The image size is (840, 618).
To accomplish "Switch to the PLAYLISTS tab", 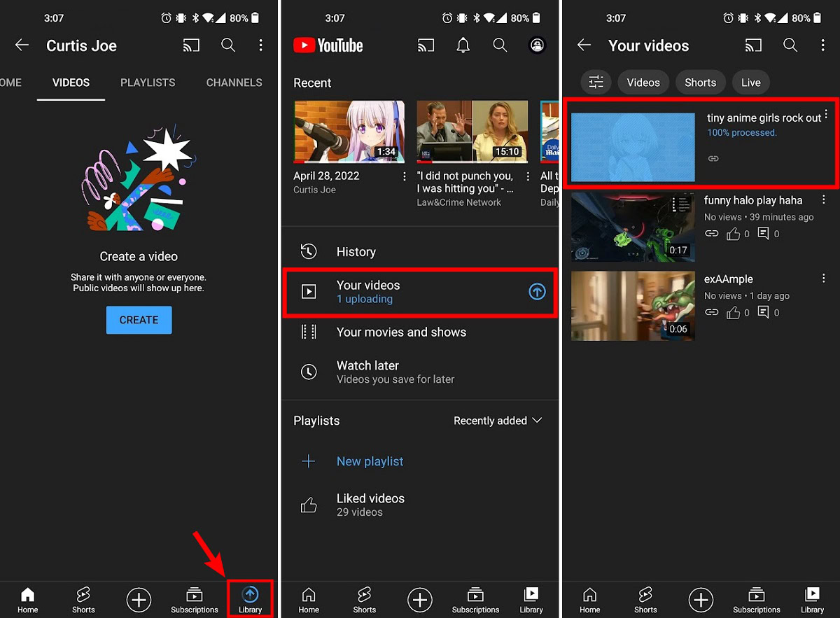I will click(x=148, y=83).
